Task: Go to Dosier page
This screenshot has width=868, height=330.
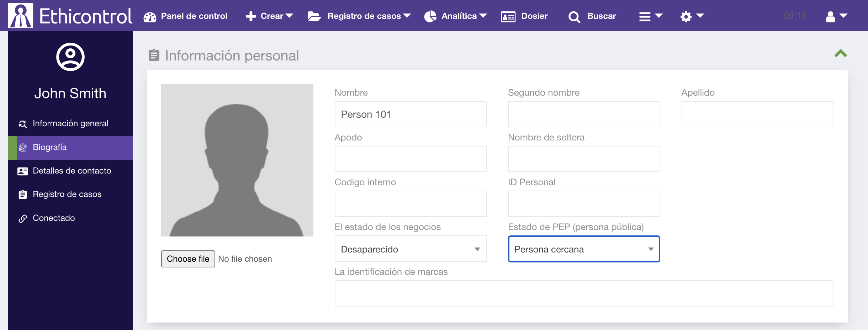Action: tap(524, 16)
